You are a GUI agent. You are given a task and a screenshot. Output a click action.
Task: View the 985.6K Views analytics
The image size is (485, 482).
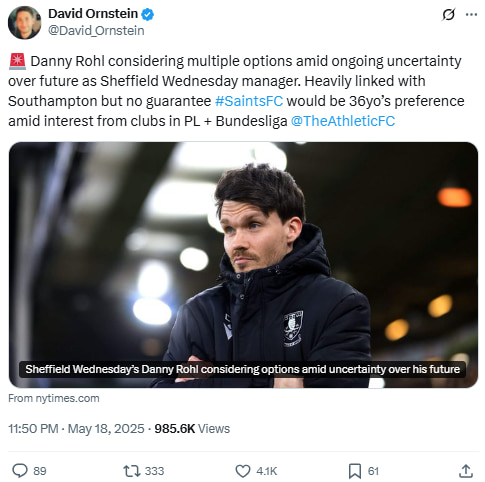click(x=192, y=429)
